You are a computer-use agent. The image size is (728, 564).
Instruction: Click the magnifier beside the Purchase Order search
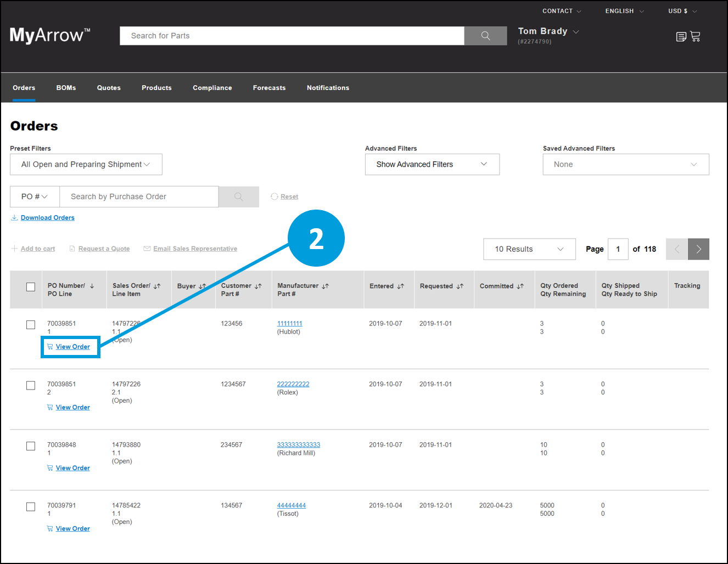(x=238, y=196)
